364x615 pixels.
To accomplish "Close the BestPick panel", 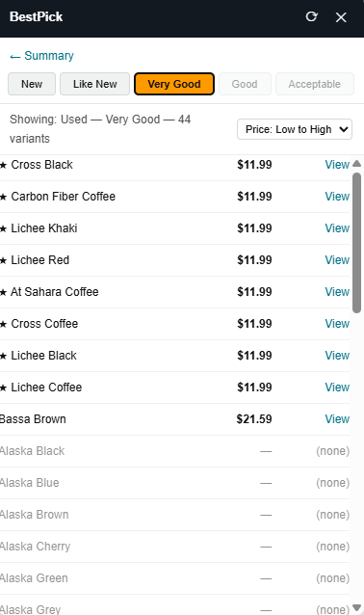I will pos(341,16).
